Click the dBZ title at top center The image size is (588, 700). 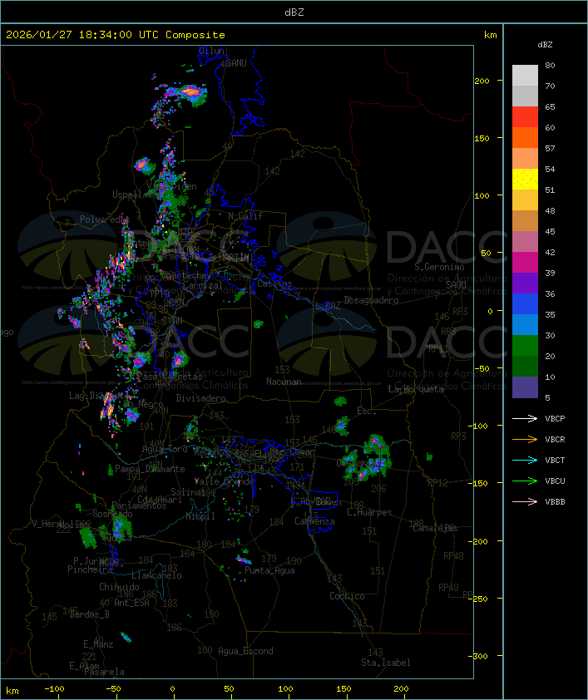[294, 12]
